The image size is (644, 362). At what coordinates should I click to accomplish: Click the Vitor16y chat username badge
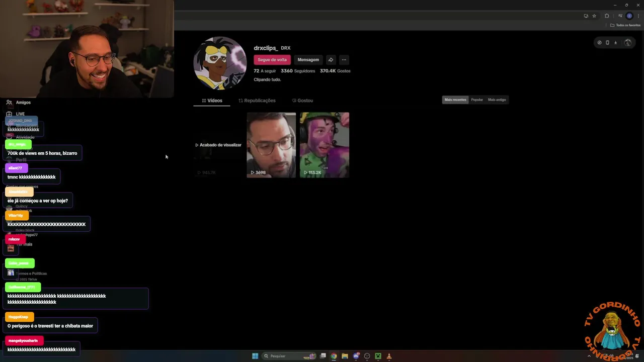[x=16, y=215]
